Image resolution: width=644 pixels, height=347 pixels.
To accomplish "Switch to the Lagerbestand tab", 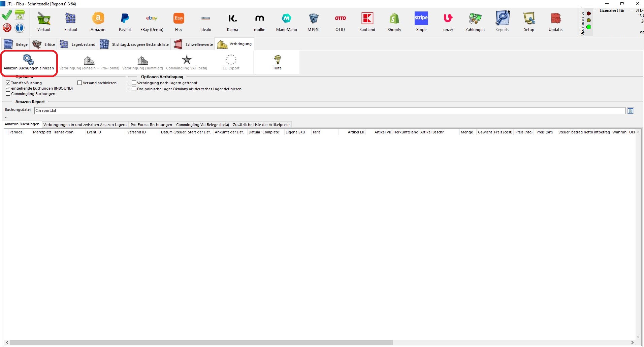I will point(78,44).
